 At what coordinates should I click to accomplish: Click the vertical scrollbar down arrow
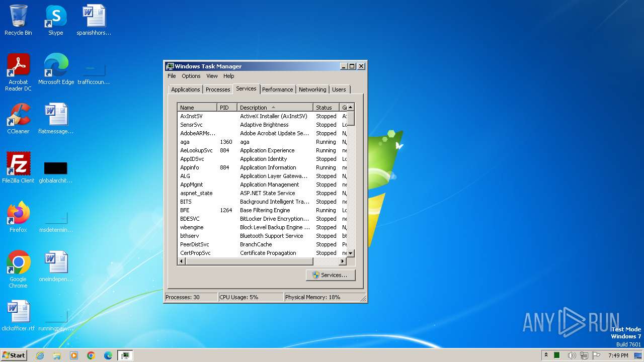(351, 253)
